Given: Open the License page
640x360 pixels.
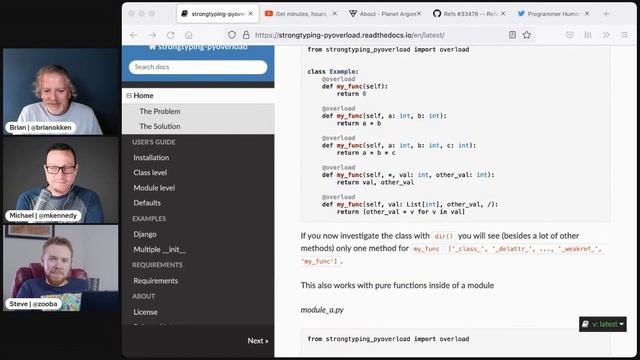Looking at the screenshot, I should click(x=145, y=312).
